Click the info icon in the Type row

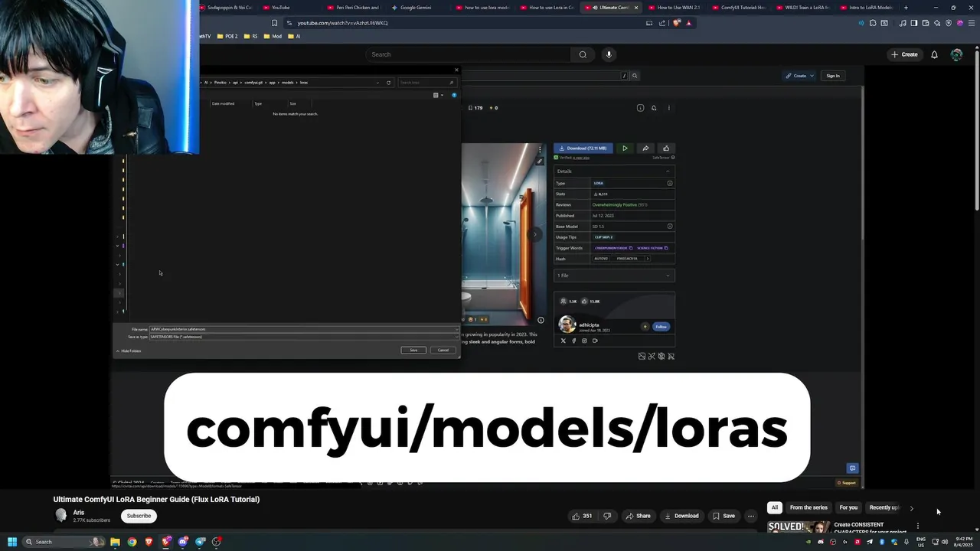pyautogui.click(x=670, y=183)
